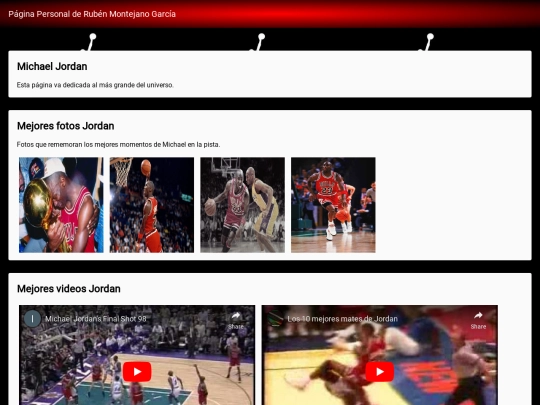Screen dimensions: 540x405
Task: Open photo of Jordan dunking at the basket
Action: [152, 205]
